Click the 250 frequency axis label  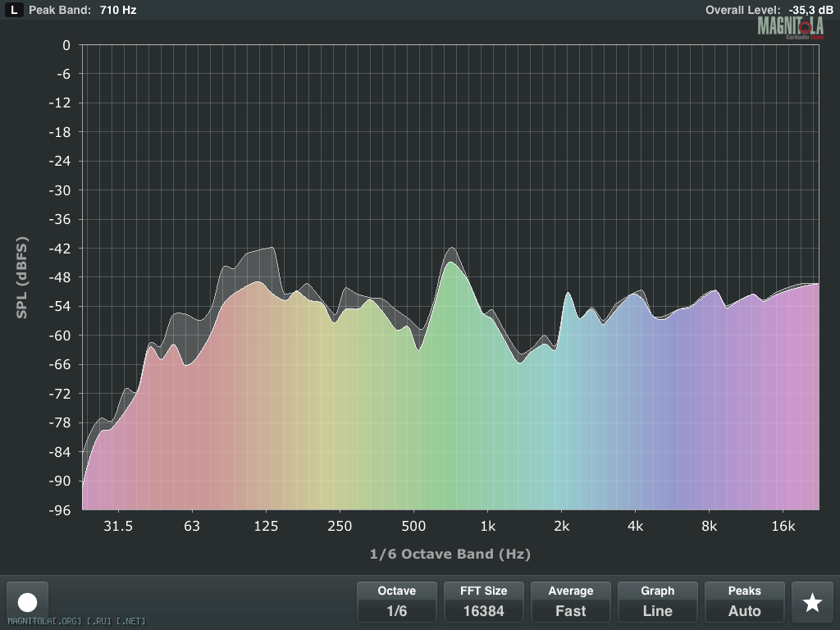pyautogui.click(x=340, y=526)
